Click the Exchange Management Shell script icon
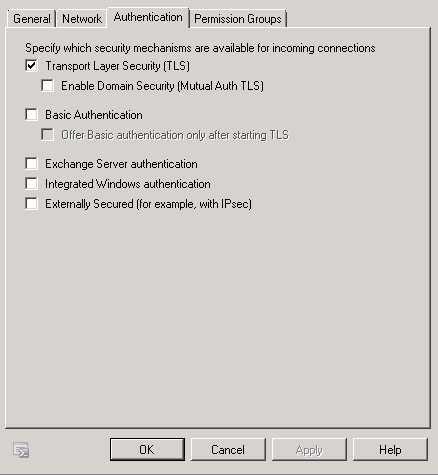Screen dimensions: 438x475 pyautogui.click(x=21, y=450)
